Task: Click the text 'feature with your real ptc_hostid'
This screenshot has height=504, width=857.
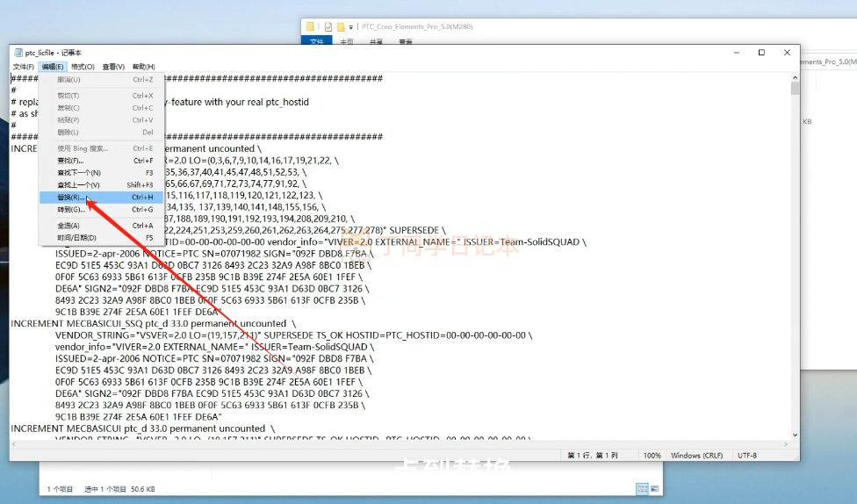Action: (240, 102)
